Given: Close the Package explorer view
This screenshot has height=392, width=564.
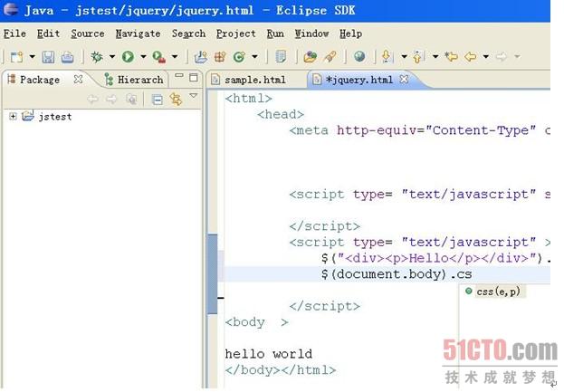Looking at the screenshot, I should [78, 79].
